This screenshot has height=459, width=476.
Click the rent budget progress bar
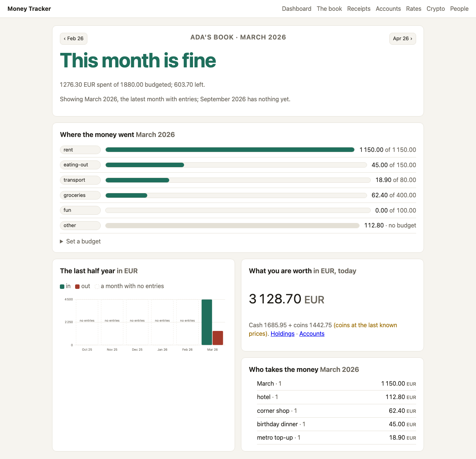(x=230, y=150)
